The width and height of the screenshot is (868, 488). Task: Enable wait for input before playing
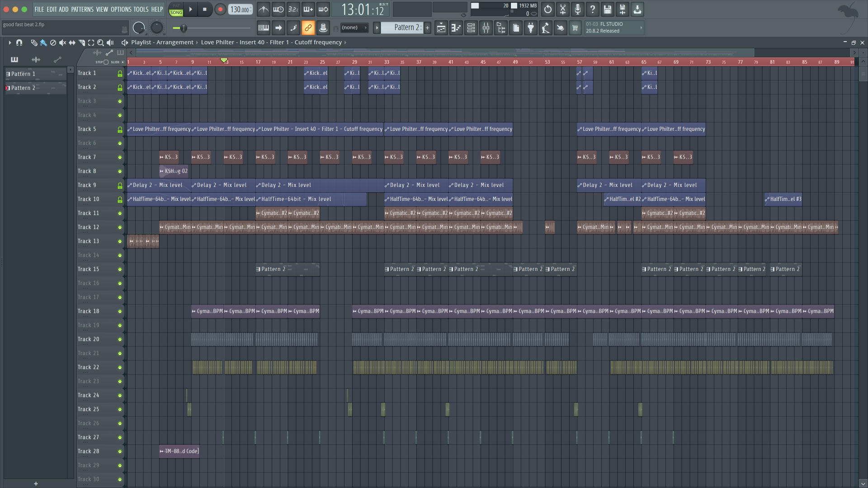pyautogui.click(x=278, y=9)
